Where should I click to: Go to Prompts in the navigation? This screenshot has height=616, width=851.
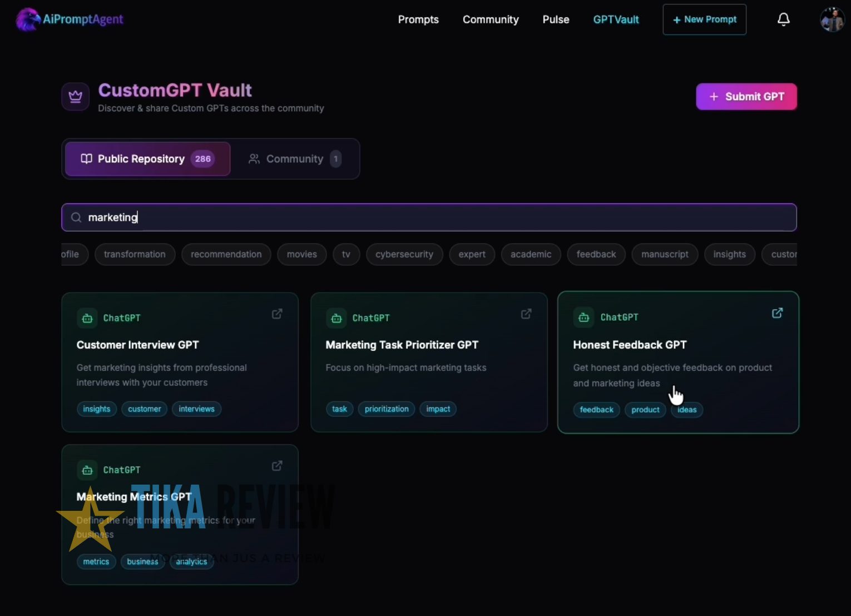pos(418,19)
